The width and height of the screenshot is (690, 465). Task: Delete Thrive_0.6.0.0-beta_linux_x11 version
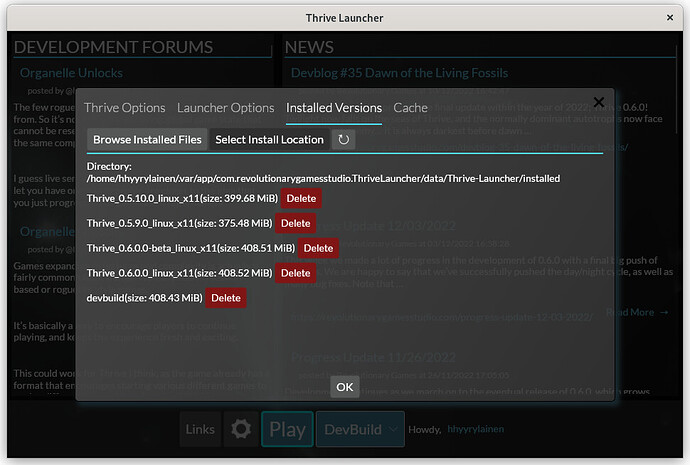(318, 248)
